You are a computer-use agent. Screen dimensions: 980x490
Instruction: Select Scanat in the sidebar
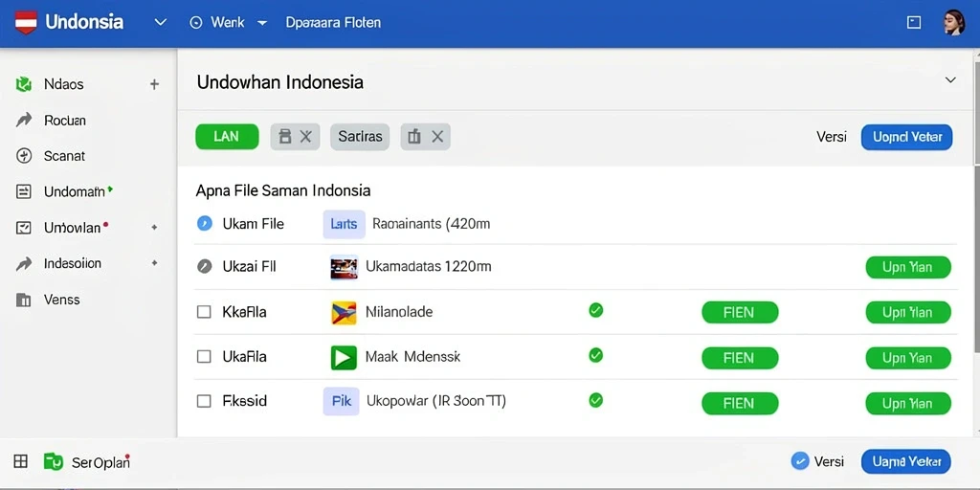64,156
